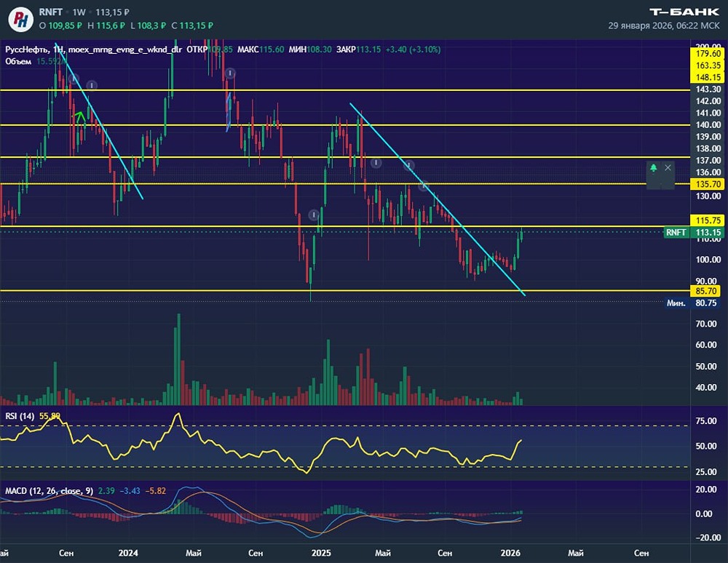Open the topmost info marker on the chart
728x563 pixels.
(x=229, y=73)
